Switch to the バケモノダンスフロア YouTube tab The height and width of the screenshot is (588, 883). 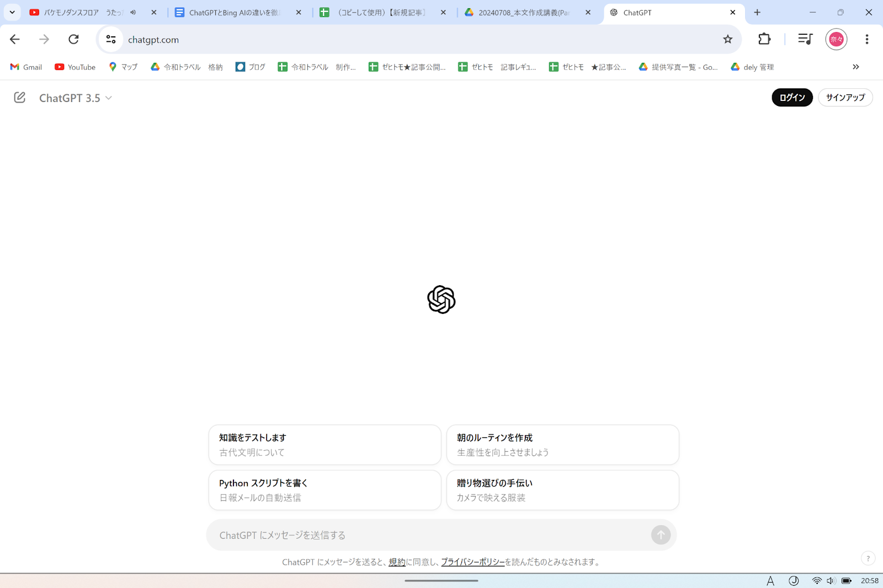pos(77,12)
